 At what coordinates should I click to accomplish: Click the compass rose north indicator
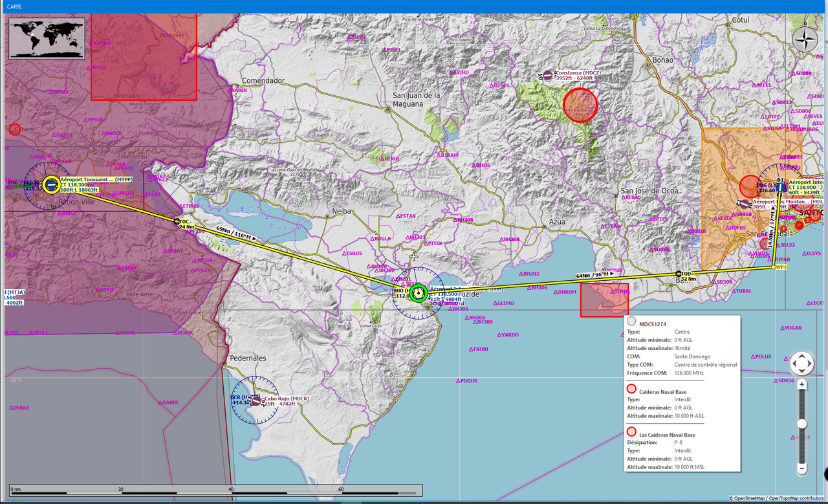click(x=805, y=40)
